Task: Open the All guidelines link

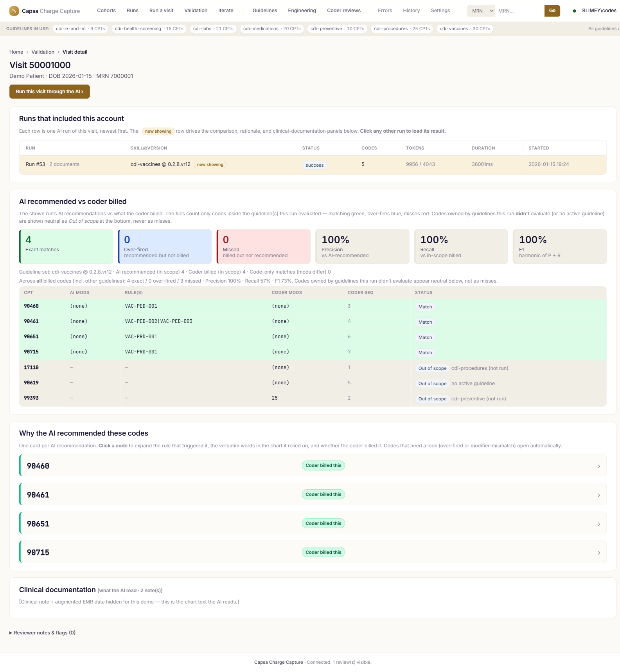Action: click(604, 29)
